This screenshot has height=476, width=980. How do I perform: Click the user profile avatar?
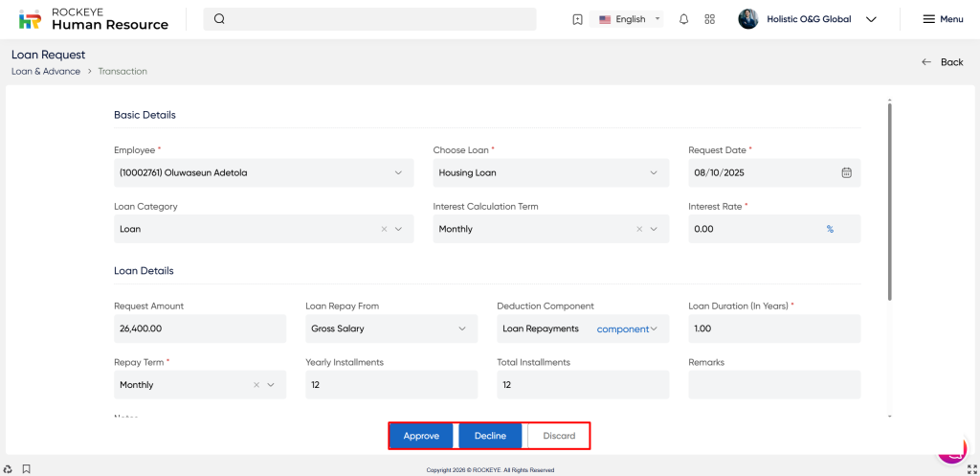pos(748,19)
